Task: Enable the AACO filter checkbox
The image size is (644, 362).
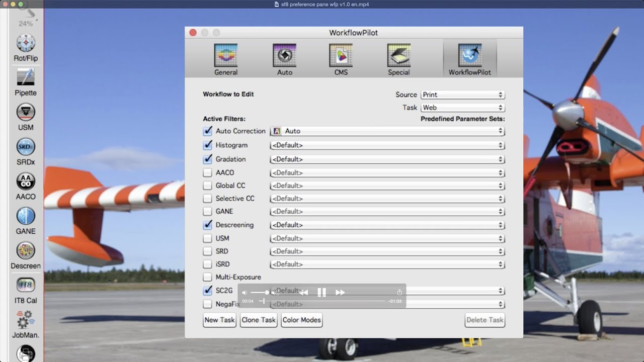Action: pyautogui.click(x=207, y=172)
